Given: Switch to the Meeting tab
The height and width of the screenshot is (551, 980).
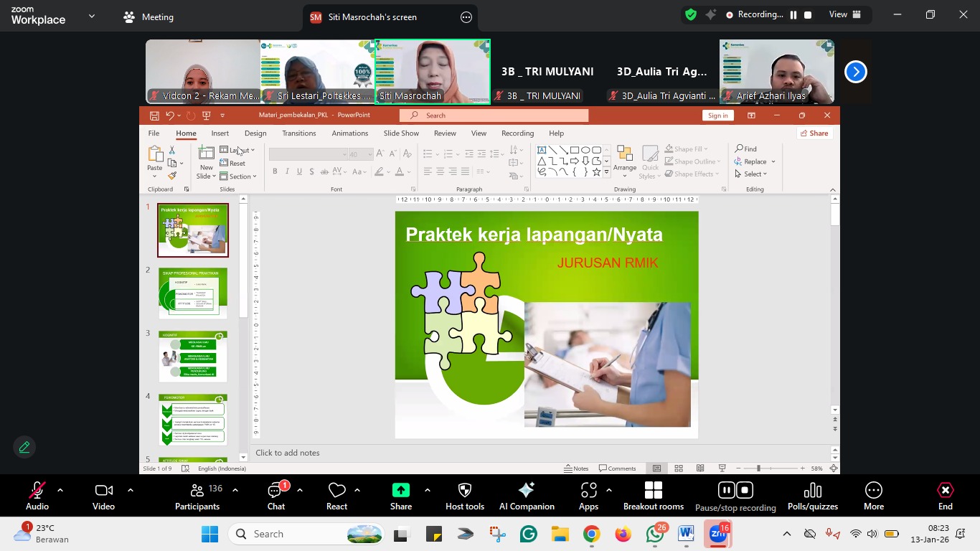Looking at the screenshot, I should [x=149, y=17].
